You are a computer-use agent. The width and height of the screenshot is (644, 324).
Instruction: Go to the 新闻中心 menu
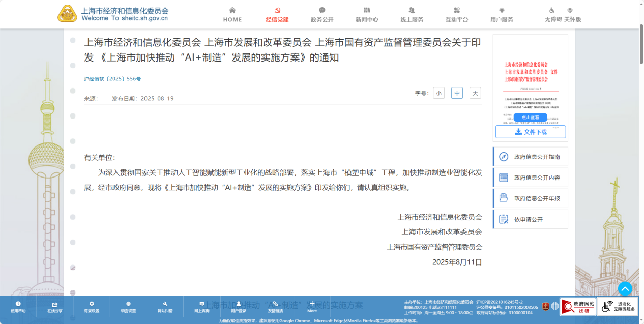pyautogui.click(x=367, y=15)
